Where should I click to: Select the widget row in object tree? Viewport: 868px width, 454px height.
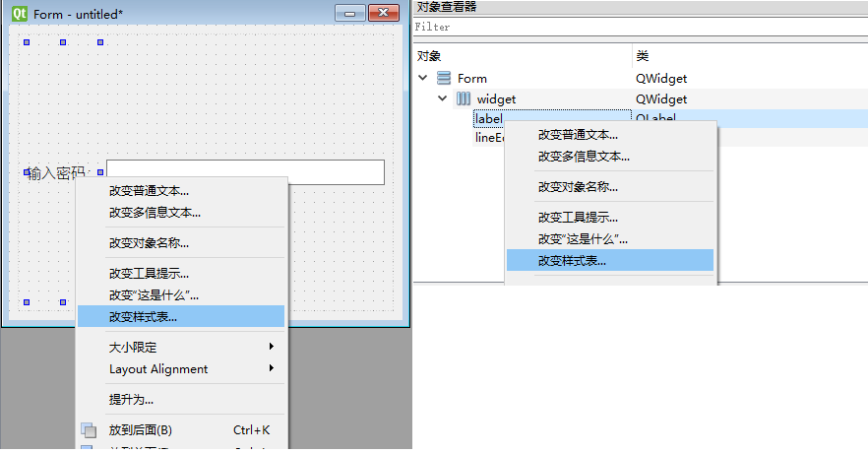tap(496, 99)
